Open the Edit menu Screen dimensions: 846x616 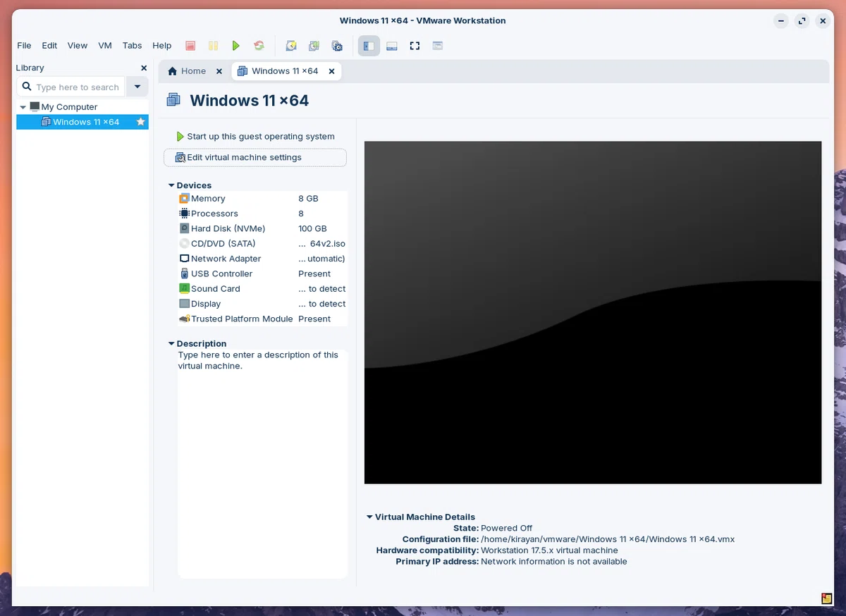[x=49, y=46]
